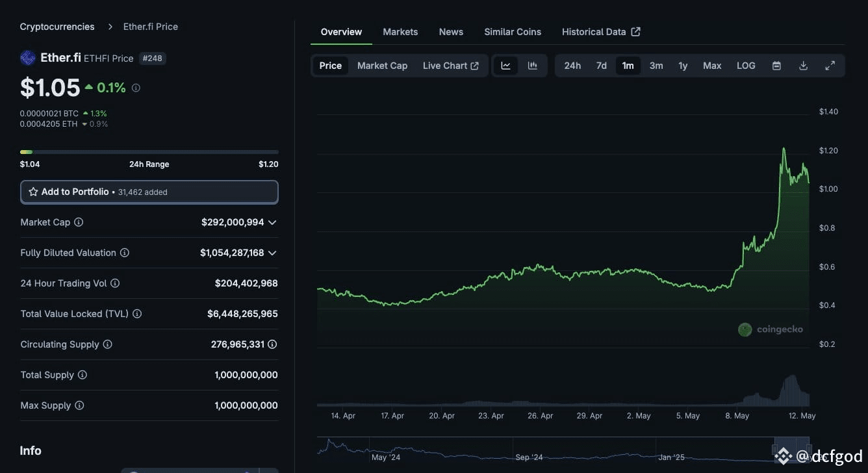Show Max Supply info icon
This screenshot has height=473, width=868.
pyautogui.click(x=79, y=405)
